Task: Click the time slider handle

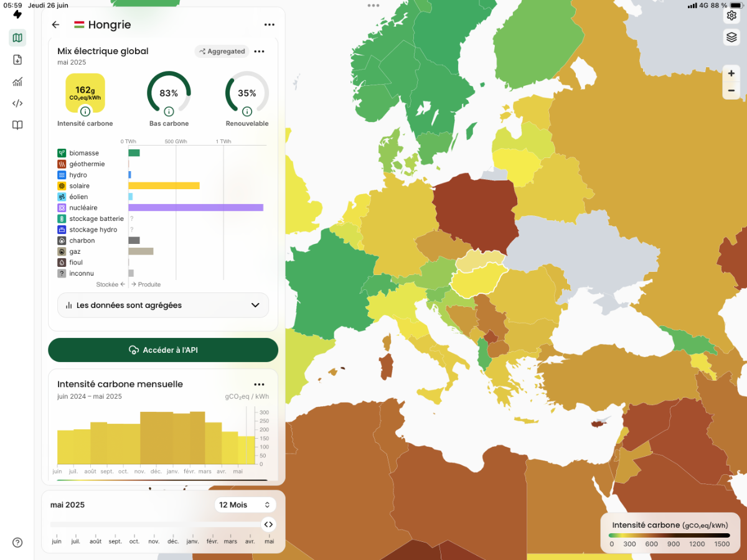Action: 268,525
